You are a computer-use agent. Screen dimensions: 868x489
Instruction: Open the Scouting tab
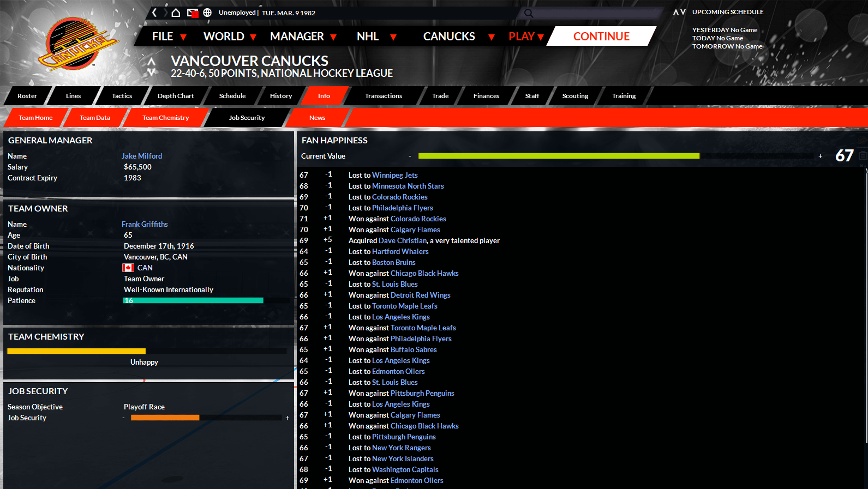(x=575, y=96)
